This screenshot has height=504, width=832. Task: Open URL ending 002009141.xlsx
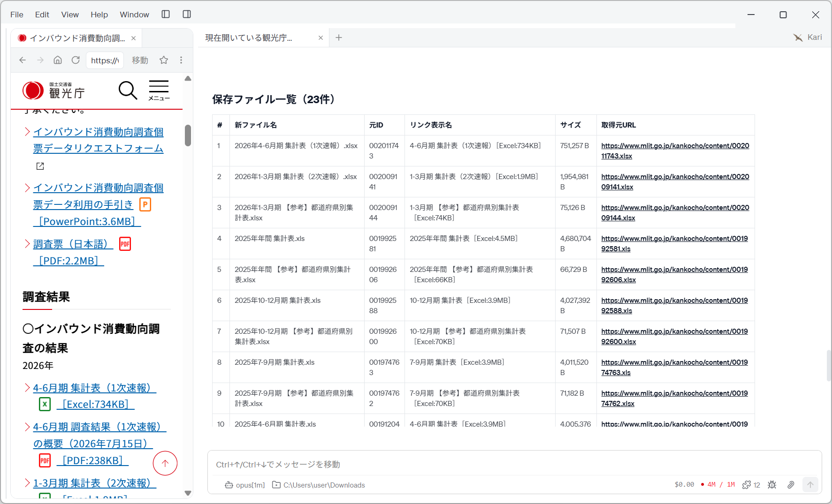[675, 182]
